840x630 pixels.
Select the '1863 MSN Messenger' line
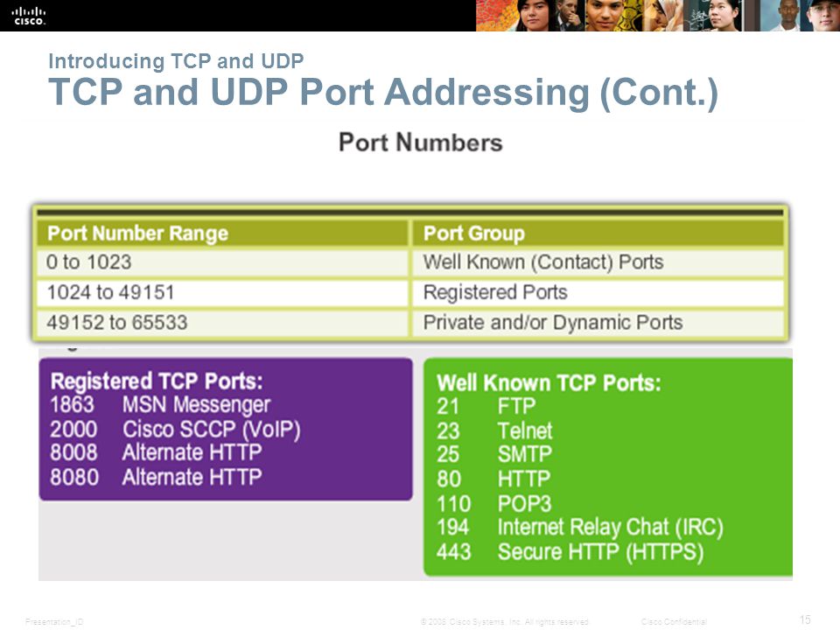tap(160, 405)
